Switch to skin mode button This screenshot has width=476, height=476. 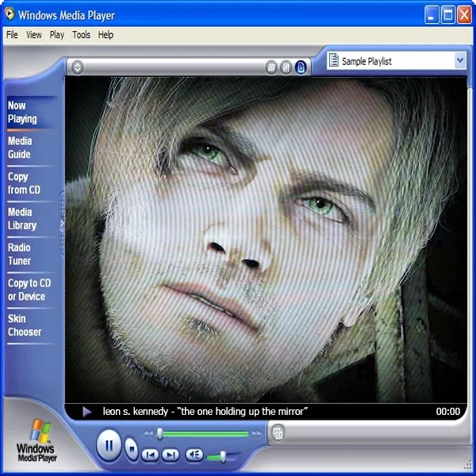[278, 433]
